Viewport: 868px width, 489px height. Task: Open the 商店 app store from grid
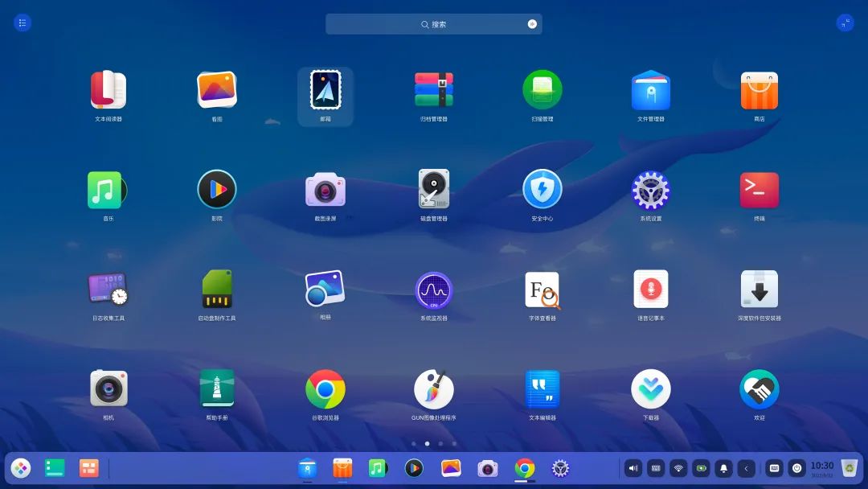coord(759,90)
